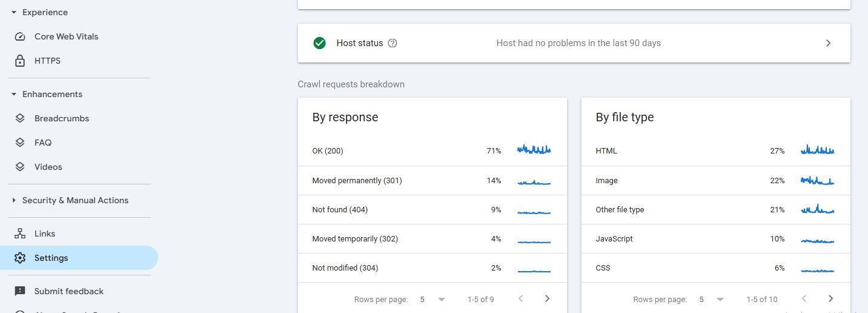Image resolution: width=868 pixels, height=313 pixels.
Task: Collapse the Enhancements section
Action: point(14,94)
